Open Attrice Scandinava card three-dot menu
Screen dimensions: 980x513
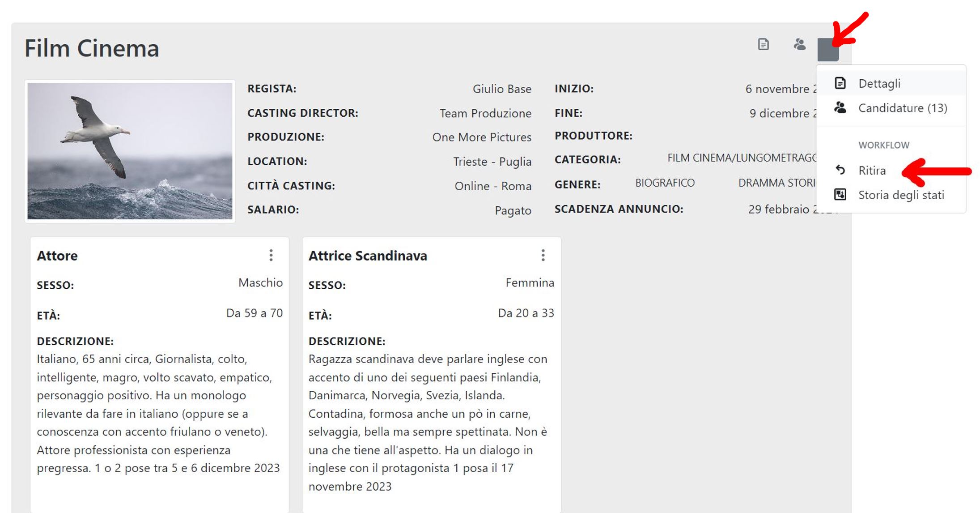pyautogui.click(x=543, y=255)
